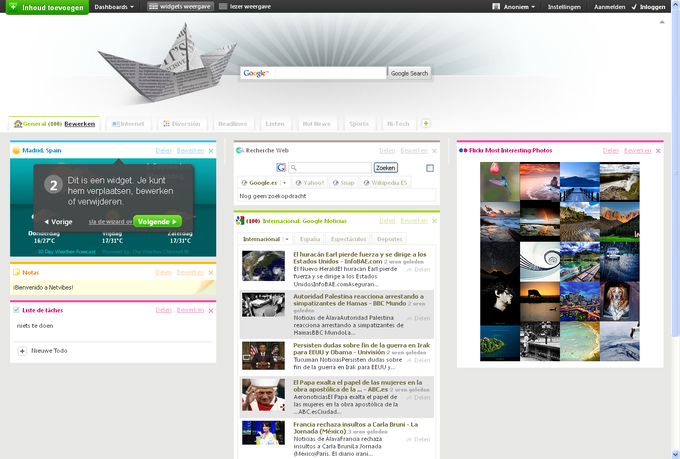The width and height of the screenshot is (680, 459).
Task: Click the Recherche Web search input
Action: [330, 167]
